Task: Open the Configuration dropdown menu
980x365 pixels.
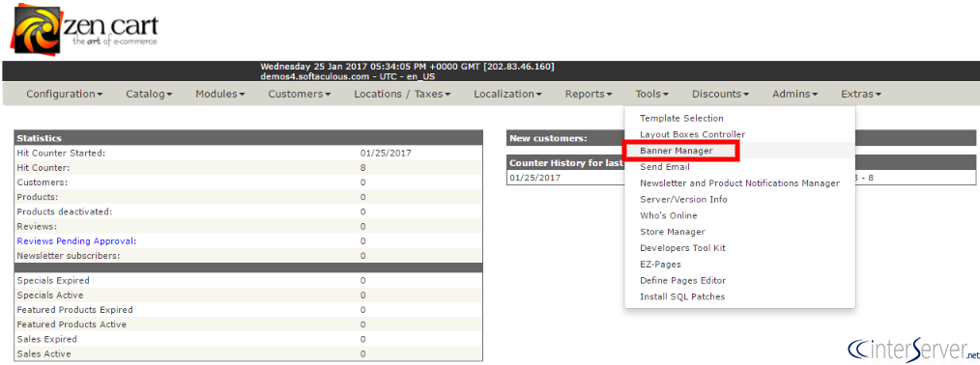Action: click(65, 95)
